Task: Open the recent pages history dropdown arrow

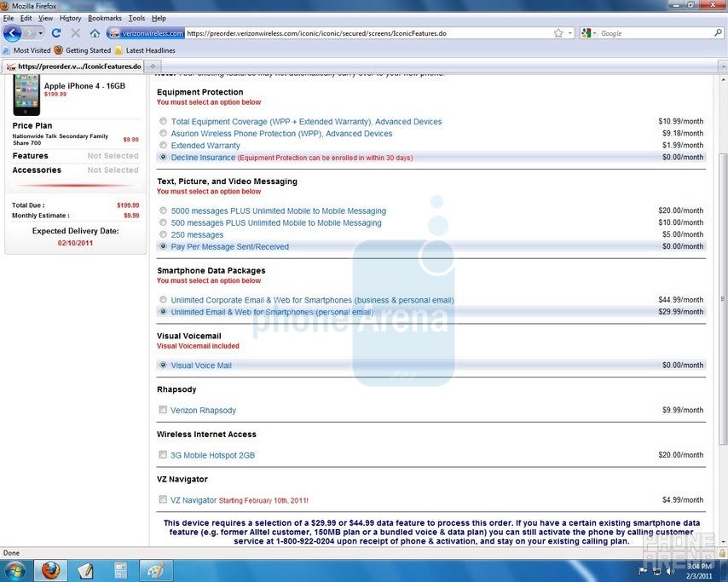Action: click(x=41, y=33)
